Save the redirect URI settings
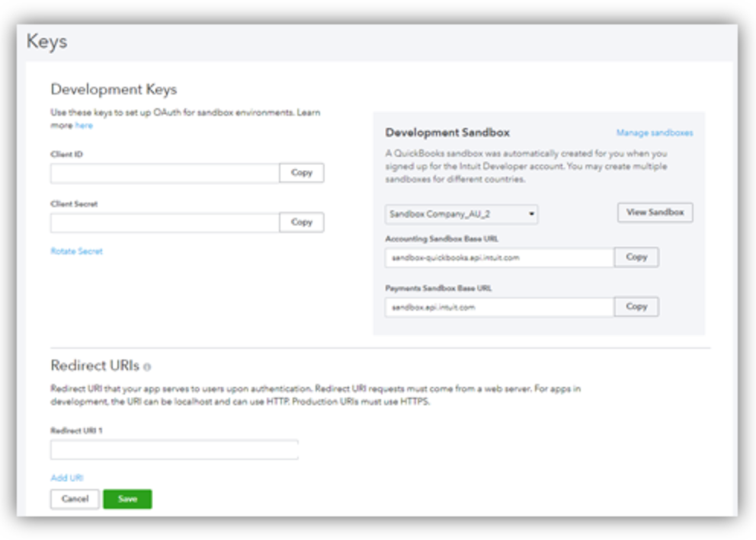 tap(127, 499)
